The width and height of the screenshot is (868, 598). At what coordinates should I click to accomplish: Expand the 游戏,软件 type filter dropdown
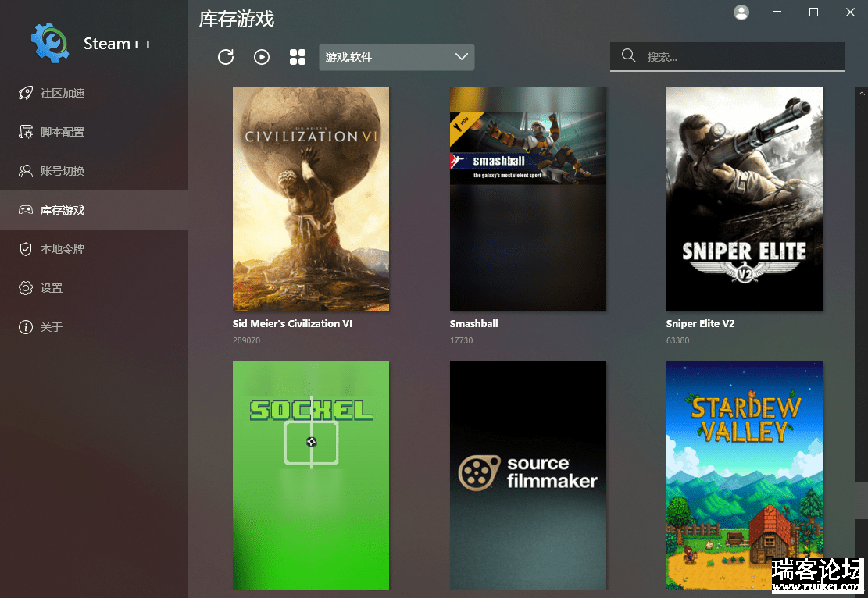pos(396,57)
